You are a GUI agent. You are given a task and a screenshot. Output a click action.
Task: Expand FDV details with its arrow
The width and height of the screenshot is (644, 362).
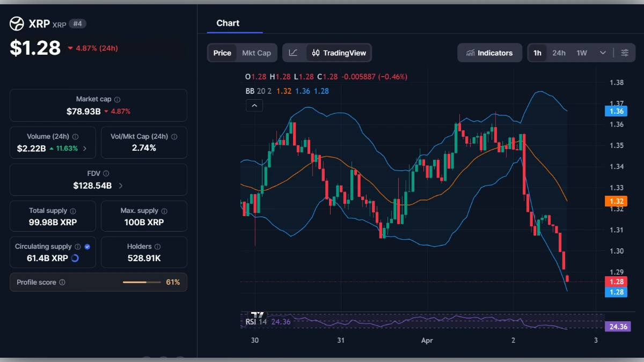coord(121,186)
